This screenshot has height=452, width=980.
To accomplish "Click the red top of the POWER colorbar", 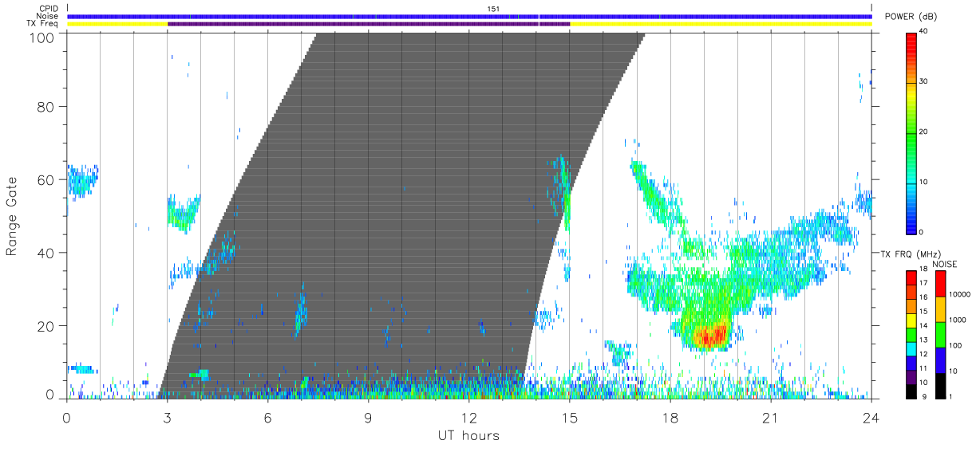I will coord(911,44).
